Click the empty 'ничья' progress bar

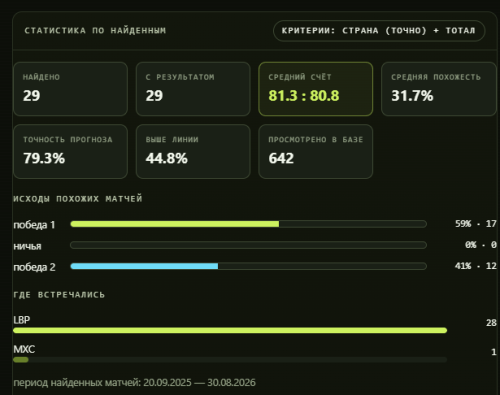pos(248,245)
